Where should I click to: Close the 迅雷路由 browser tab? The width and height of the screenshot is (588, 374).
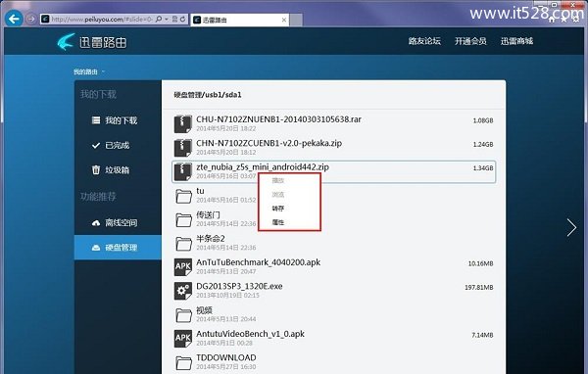[284, 20]
